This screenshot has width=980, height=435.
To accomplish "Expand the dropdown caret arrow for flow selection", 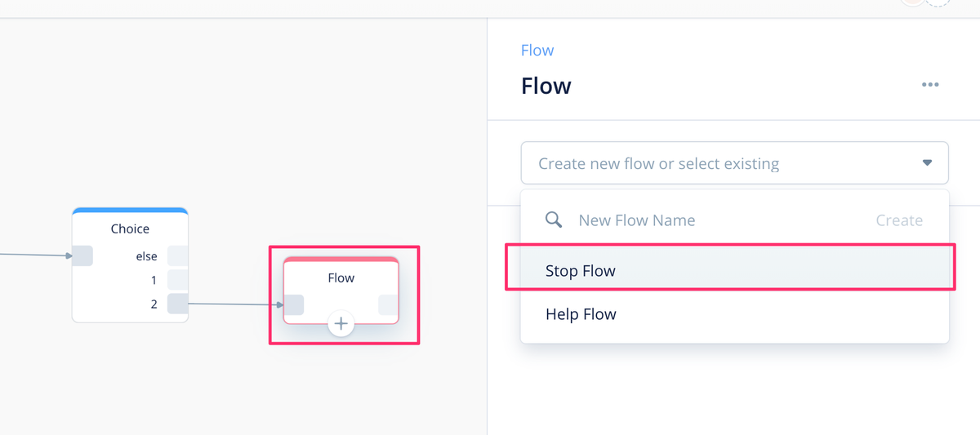I will 927,163.
